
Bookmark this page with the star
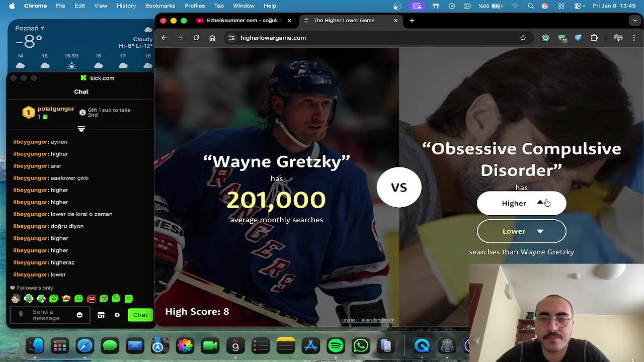523,38
